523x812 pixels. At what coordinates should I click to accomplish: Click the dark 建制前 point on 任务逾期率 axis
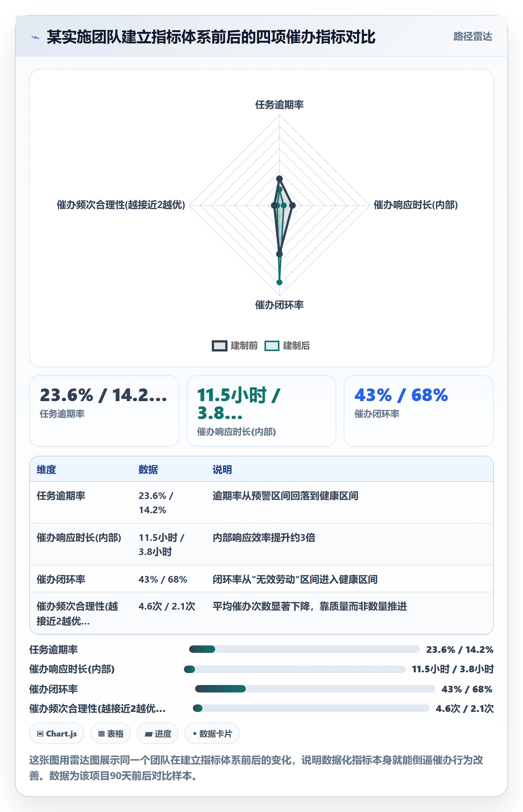click(279, 179)
